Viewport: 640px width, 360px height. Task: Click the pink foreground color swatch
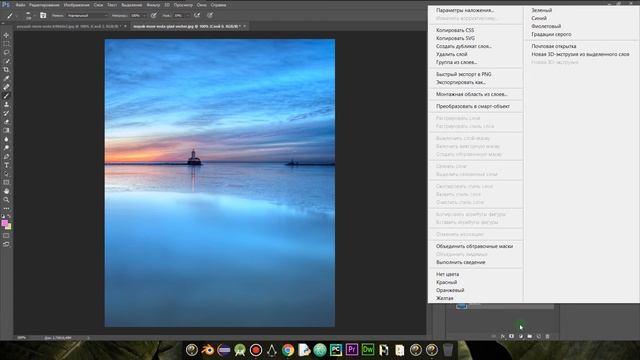coord(4,223)
